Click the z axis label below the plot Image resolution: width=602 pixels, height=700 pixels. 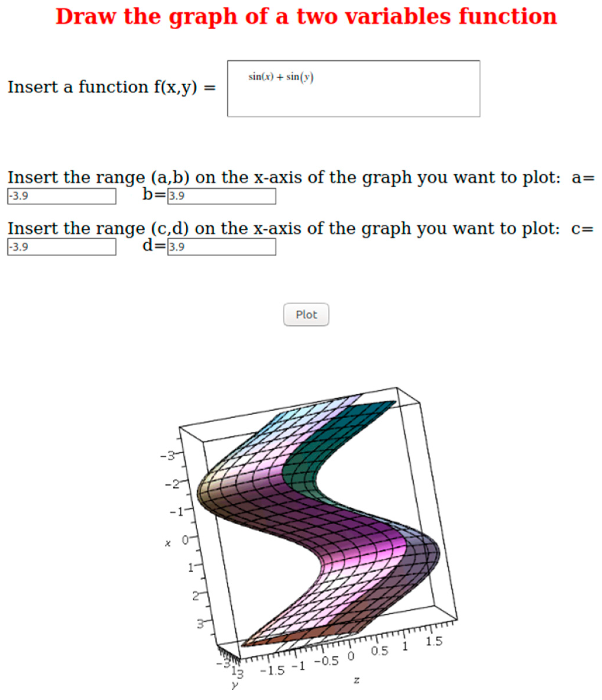[356, 680]
